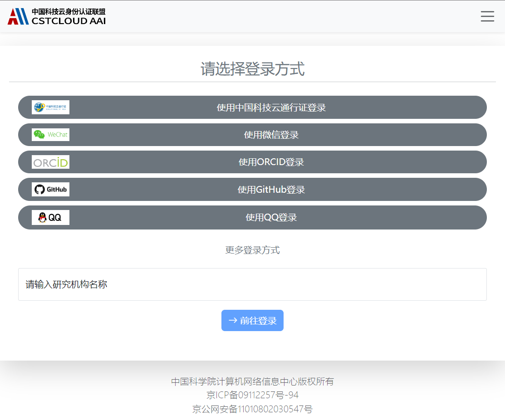Click 中国科学院计算机网络信息中心版权所有 footer text

pyautogui.click(x=252, y=381)
